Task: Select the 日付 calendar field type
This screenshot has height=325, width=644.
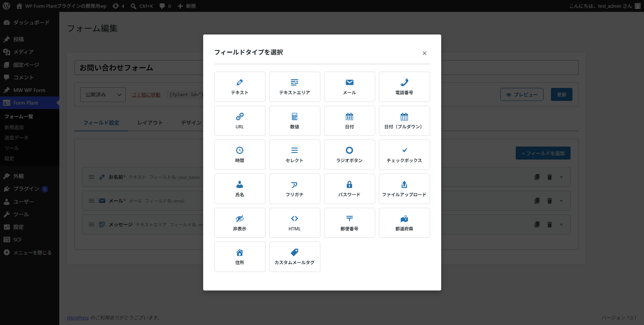Action: [350, 121]
